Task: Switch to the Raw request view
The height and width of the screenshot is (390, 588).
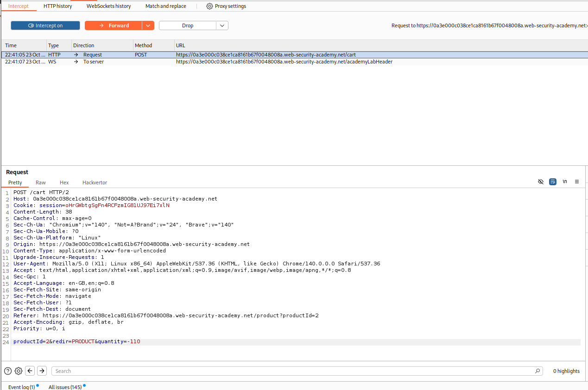Action: (41, 182)
